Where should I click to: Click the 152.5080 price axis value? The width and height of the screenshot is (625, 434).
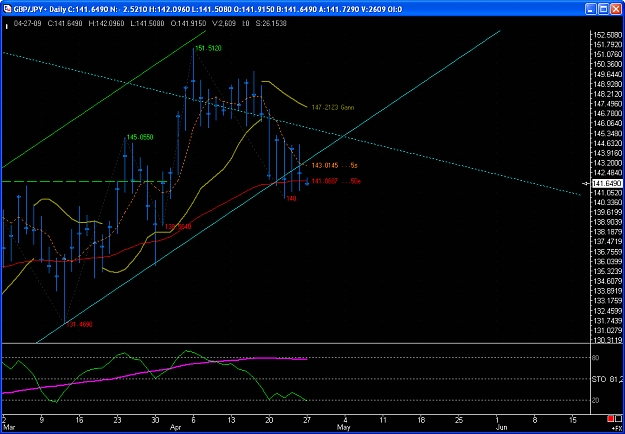tap(608, 35)
